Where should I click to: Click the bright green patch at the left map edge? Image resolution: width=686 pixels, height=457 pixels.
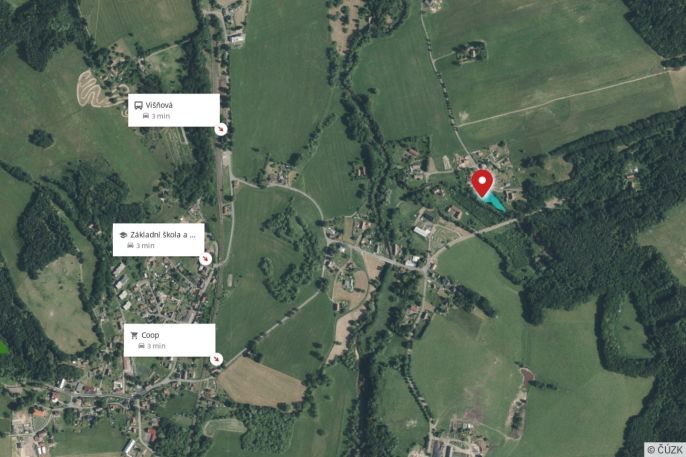(x=4, y=347)
